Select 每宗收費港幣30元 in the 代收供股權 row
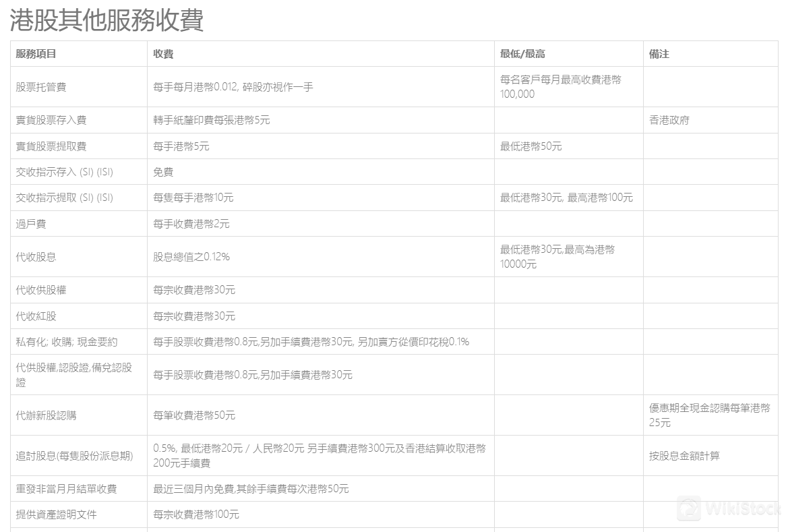Viewport: 788px width, 532px height. click(194, 290)
